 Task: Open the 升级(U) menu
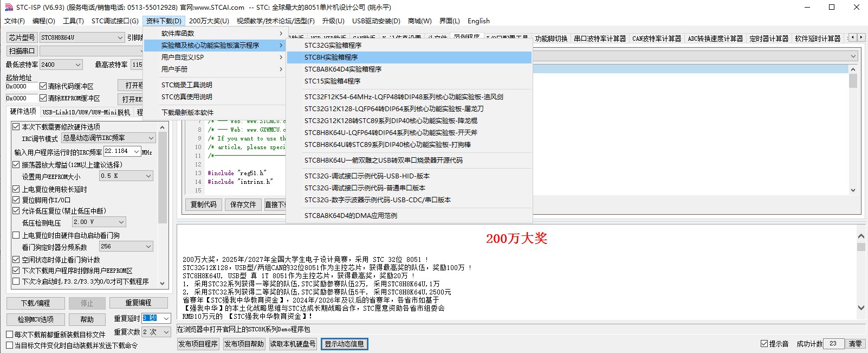(x=333, y=21)
